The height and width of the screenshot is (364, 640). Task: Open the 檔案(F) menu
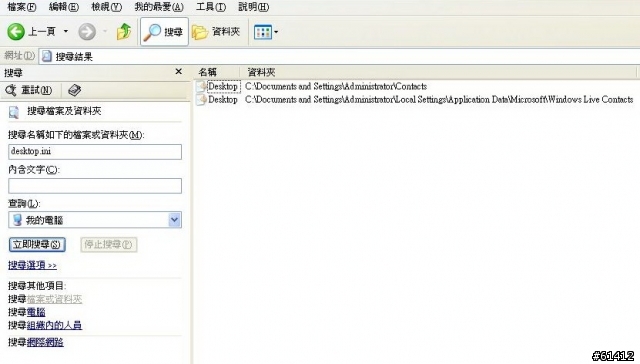tap(21, 7)
